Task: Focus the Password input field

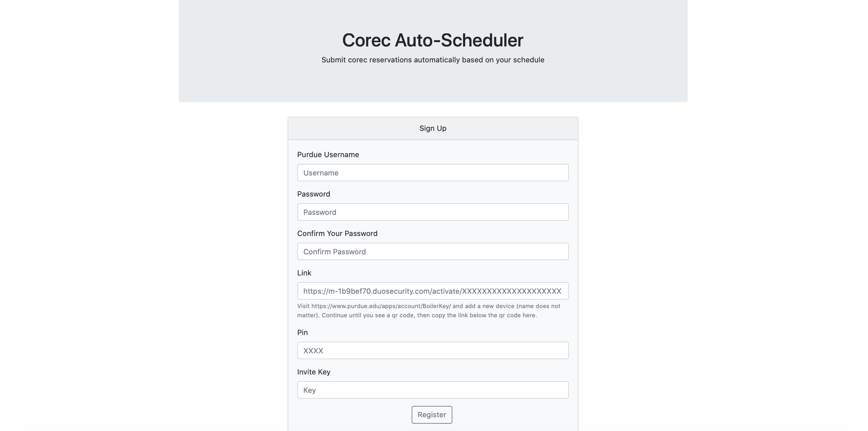Action: [433, 212]
